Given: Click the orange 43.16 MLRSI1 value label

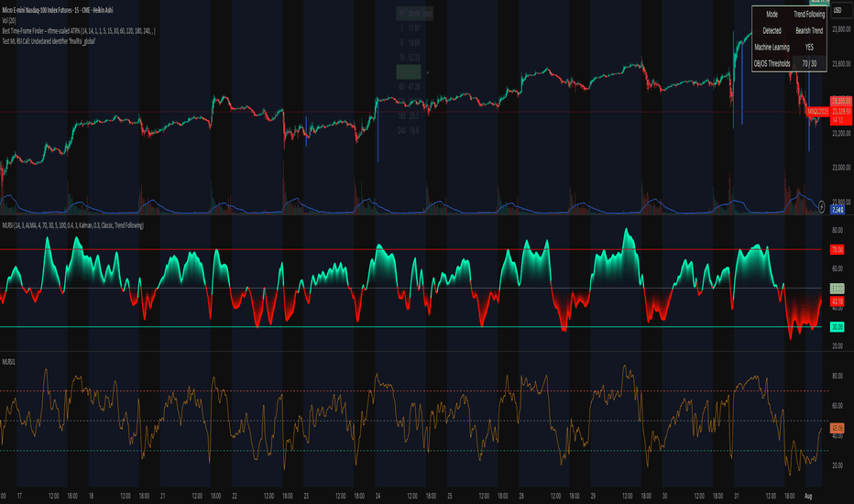Looking at the screenshot, I should coord(838,428).
